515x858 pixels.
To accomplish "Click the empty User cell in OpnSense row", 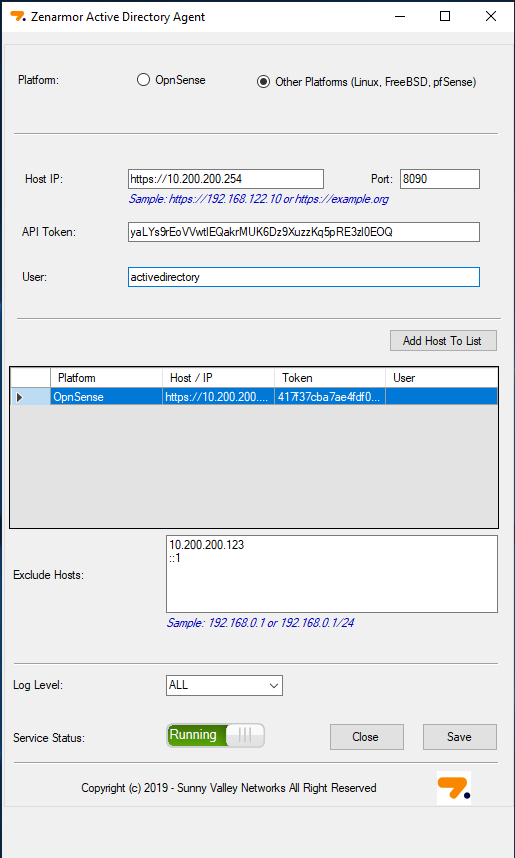I will coord(442,397).
